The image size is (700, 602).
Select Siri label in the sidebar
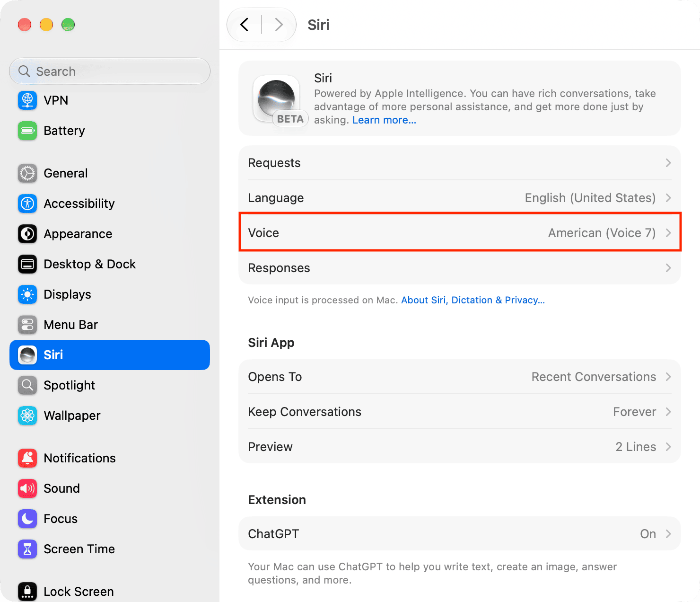[x=53, y=355]
